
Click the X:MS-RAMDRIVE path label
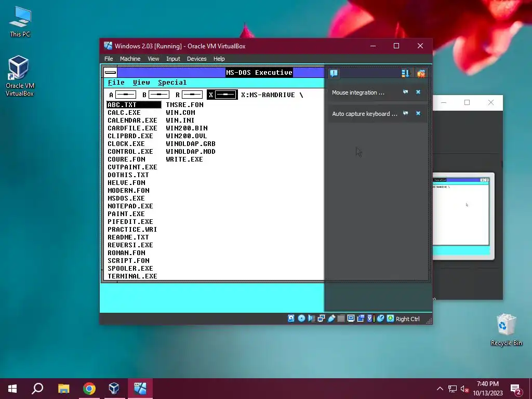click(x=272, y=95)
